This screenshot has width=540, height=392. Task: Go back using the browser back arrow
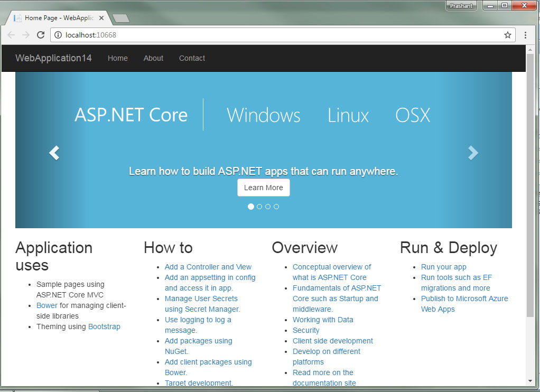point(11,35)
